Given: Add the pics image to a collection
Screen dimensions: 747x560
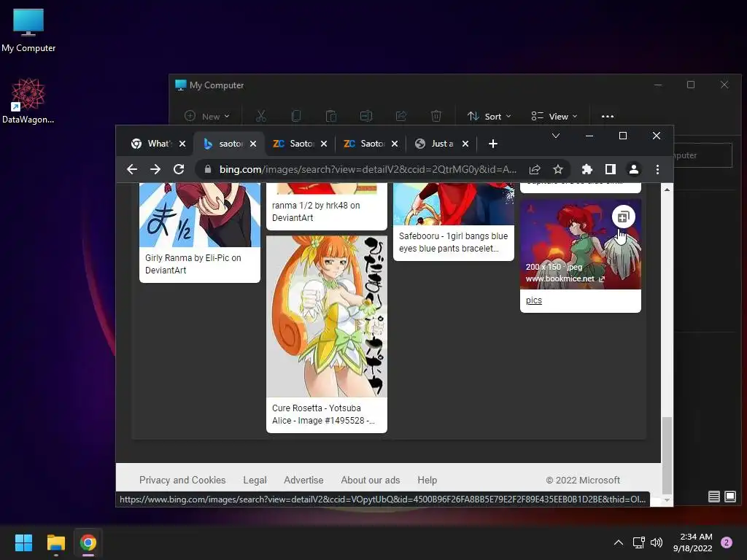Looking at the screenshot, I should (623, 217).
